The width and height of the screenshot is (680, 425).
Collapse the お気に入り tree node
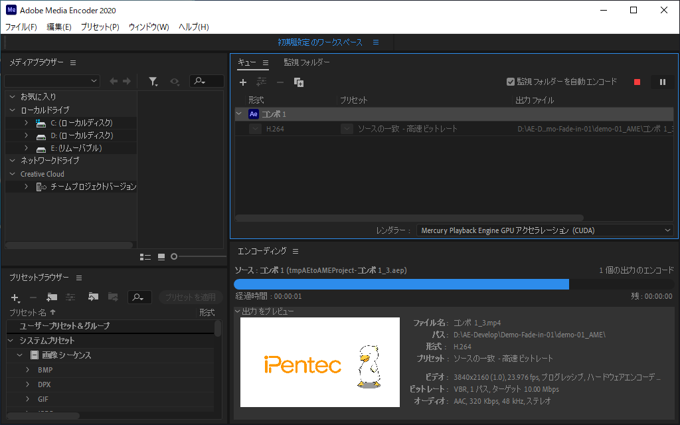point(13,97)
